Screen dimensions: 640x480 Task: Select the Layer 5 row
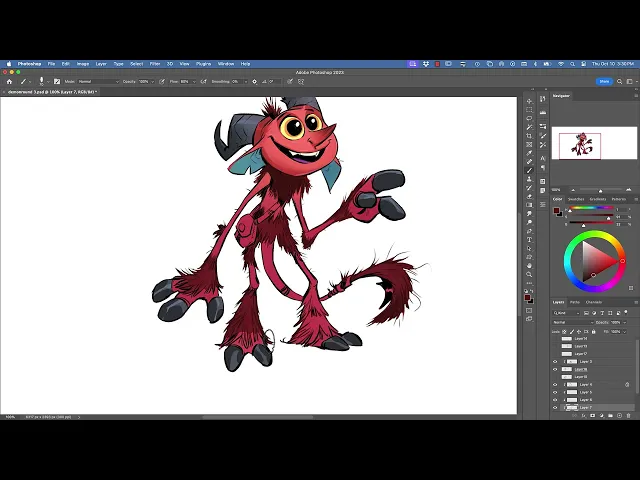click(x=594, y=392)
